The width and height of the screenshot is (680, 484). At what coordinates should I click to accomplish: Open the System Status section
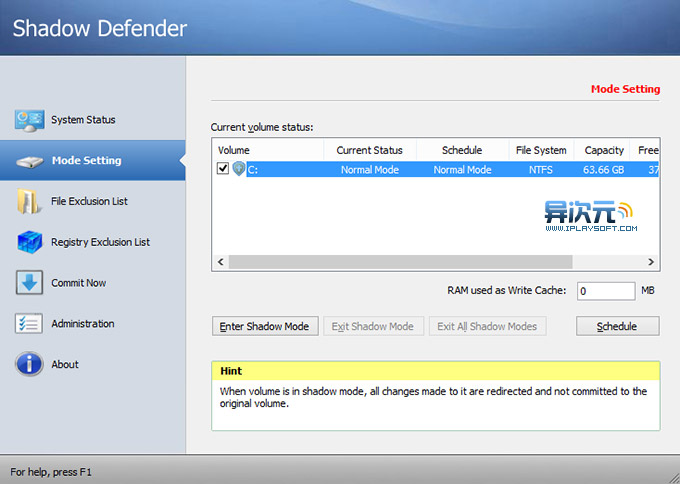coord(83,120)
